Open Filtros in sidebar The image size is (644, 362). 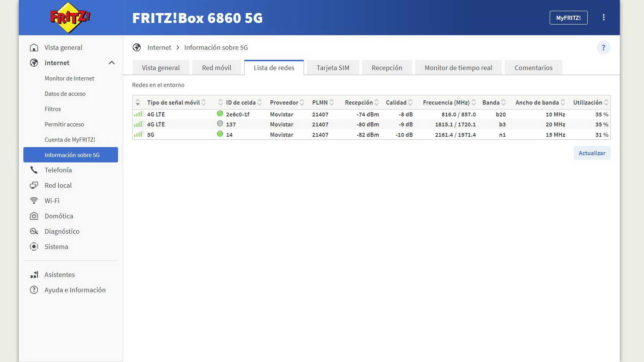pos(53,109)
